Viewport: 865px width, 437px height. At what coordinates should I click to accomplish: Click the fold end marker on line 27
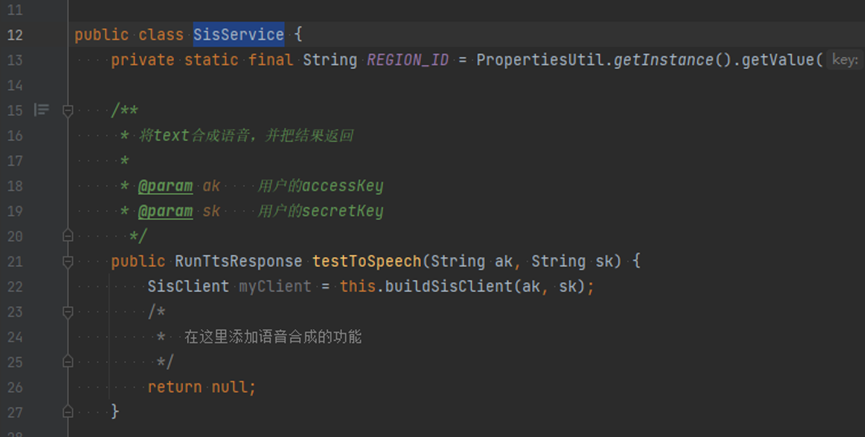point(68,412)
